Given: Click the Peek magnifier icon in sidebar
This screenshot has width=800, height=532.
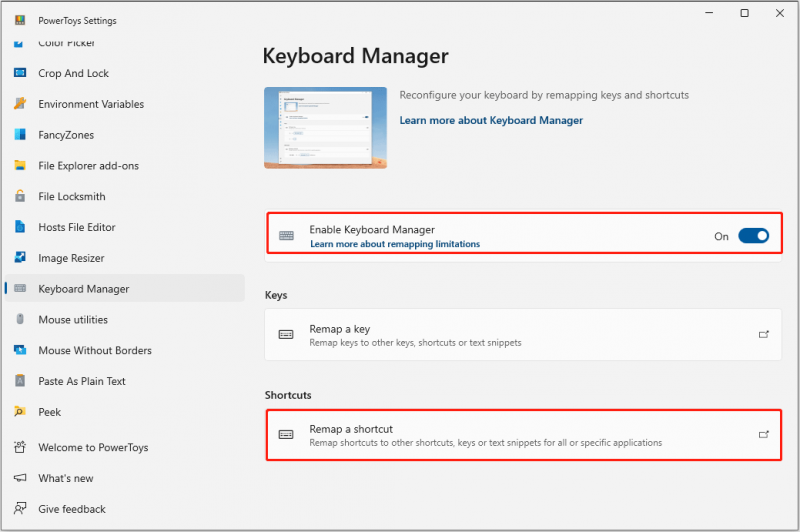Looking at the screenshot, I should click(20, 412).
